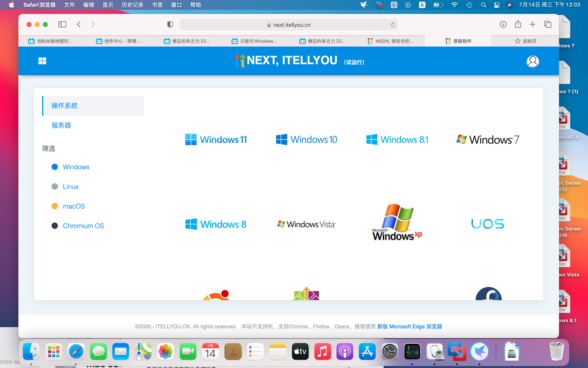Open the user account avatar

click(533, 62)
